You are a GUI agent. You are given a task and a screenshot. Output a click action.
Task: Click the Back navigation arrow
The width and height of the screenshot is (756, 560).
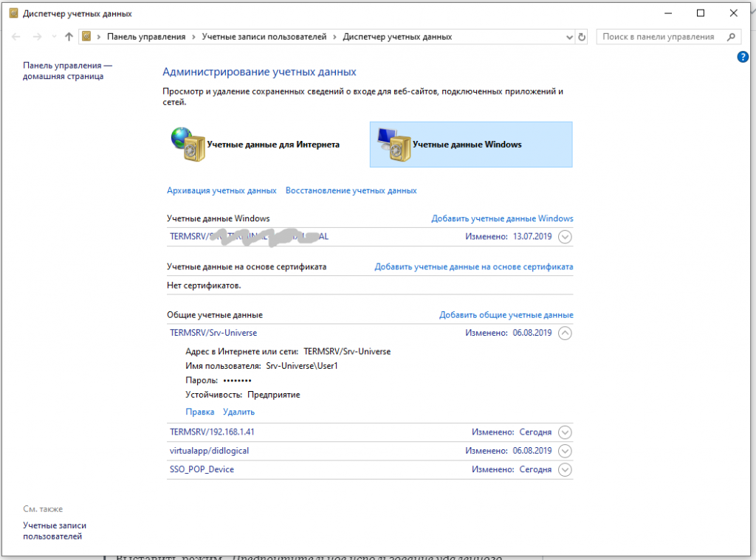16,36
